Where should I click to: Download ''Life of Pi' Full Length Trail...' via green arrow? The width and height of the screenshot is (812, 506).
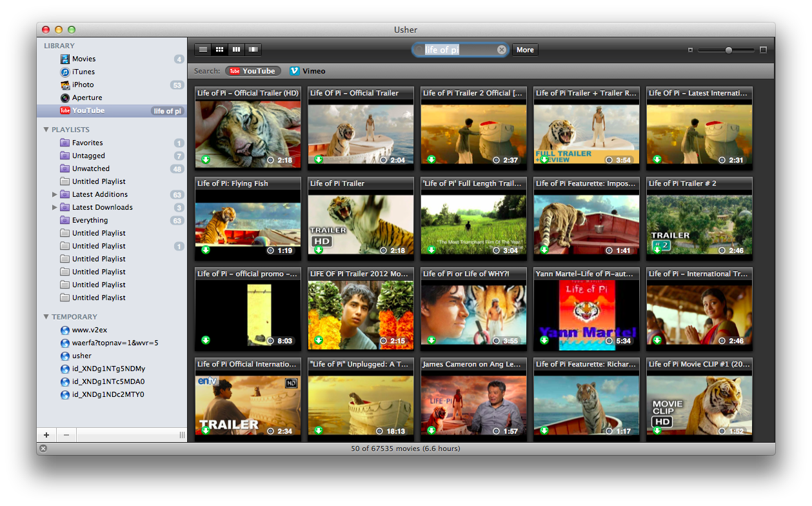tap(431, 250)
